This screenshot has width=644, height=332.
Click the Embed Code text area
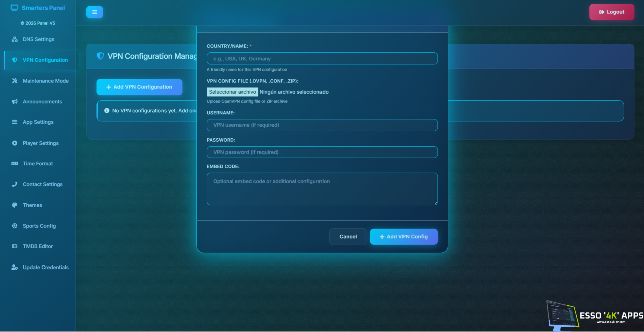pos(322,189)
